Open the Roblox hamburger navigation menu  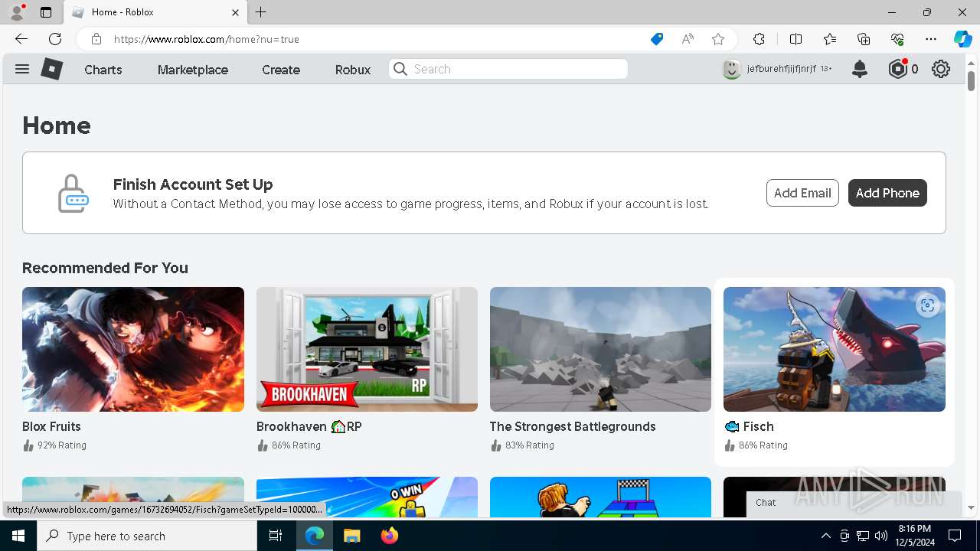tap(22, 69)
